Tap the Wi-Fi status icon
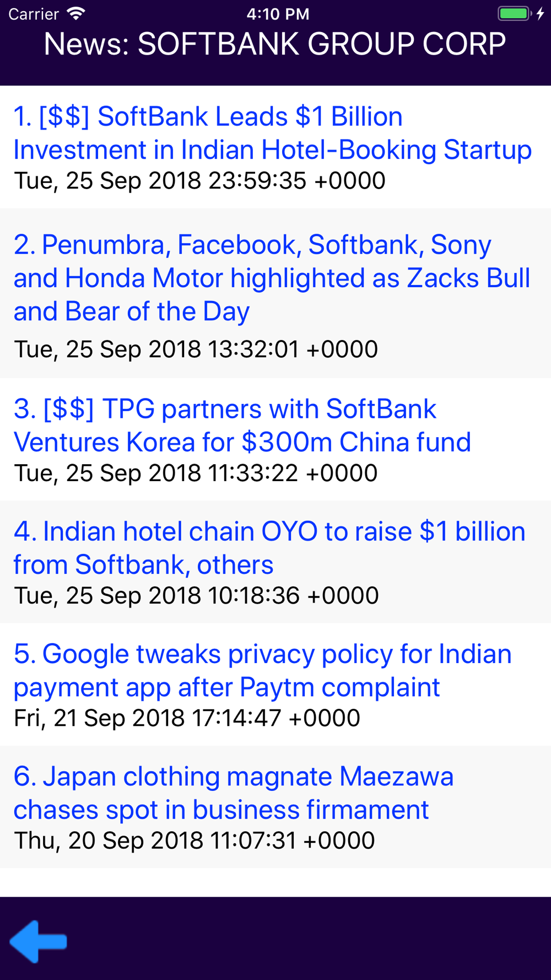The image size is (551, 980). 75,13
